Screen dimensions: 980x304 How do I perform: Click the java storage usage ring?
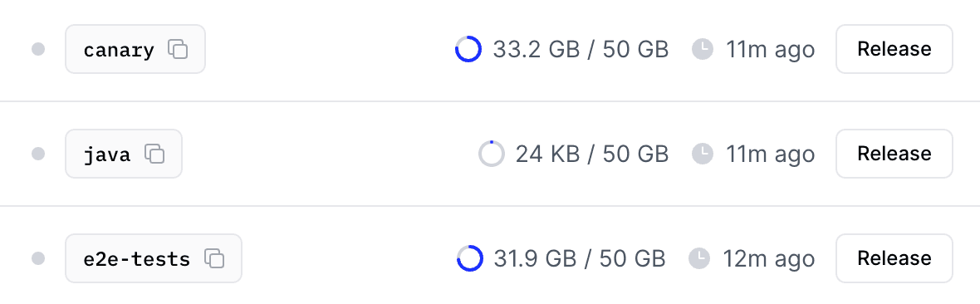pyautogui.click(x=492, y=154)
